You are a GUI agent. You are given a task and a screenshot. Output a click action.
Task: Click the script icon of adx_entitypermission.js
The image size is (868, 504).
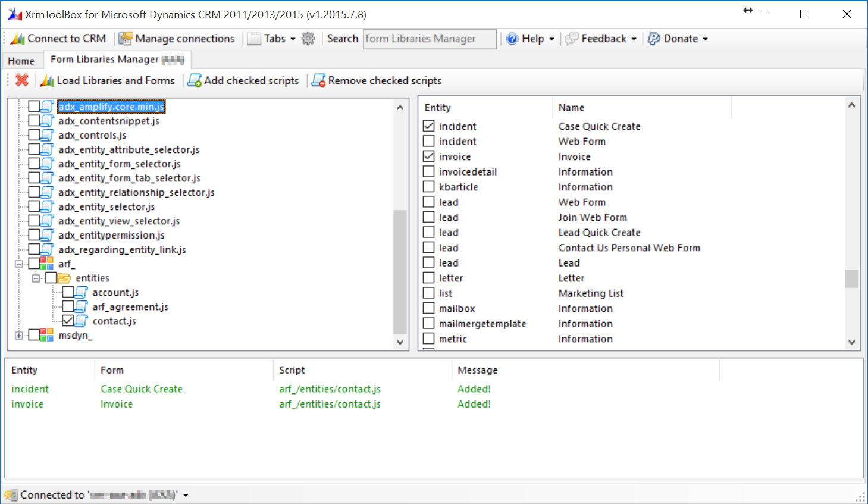click(48, 235)
